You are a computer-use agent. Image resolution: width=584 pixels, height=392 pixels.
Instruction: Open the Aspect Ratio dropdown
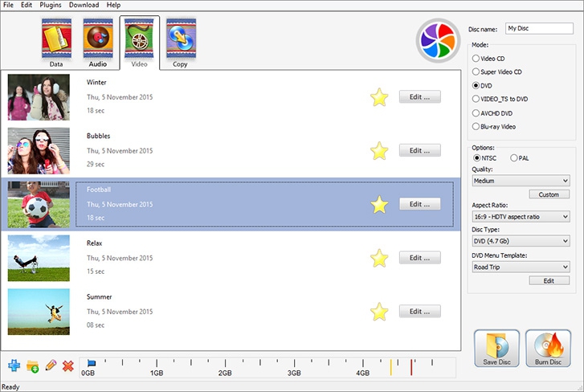coord(521,217)
